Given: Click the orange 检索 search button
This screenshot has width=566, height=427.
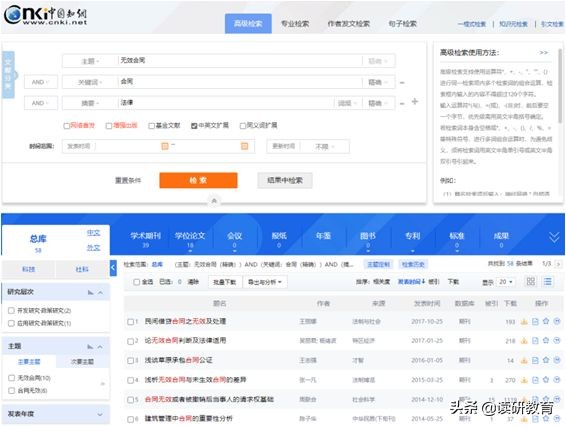Looking at the screenshot, I should [x=199, y=180].
